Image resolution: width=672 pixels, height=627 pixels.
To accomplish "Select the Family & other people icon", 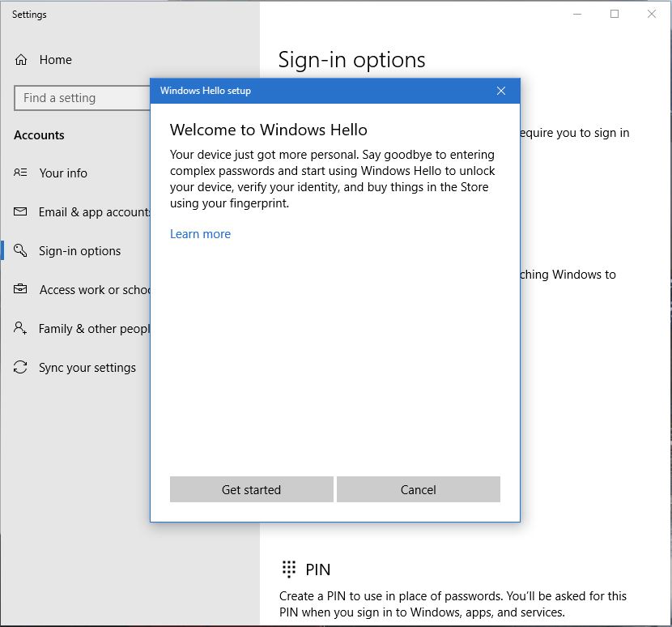I will (x=19, y=328).
